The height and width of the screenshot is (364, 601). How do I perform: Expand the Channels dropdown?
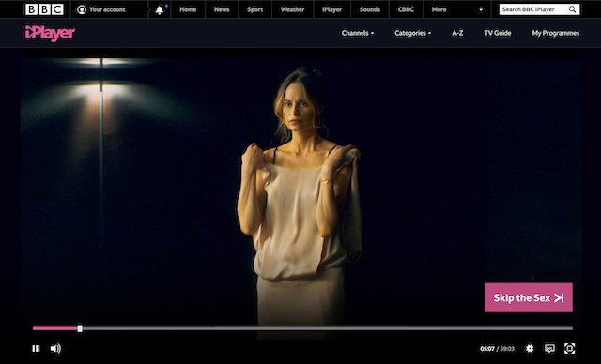358,33
